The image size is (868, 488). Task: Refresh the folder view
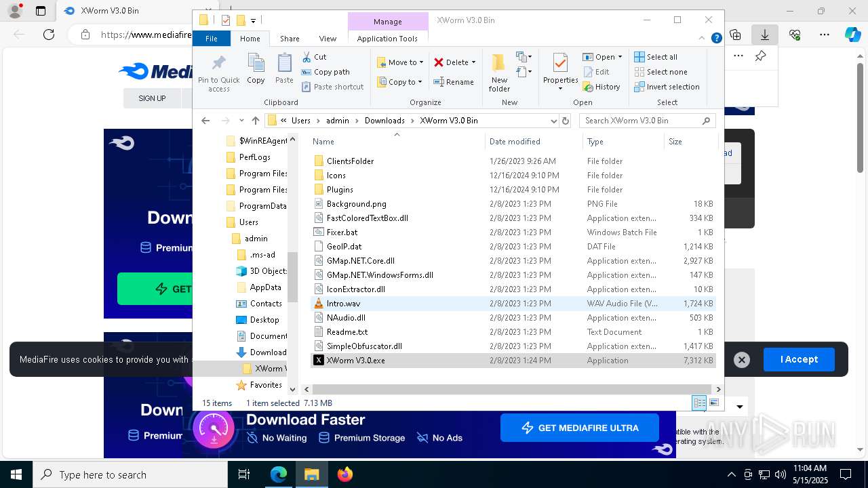click(x=566, y=121)
